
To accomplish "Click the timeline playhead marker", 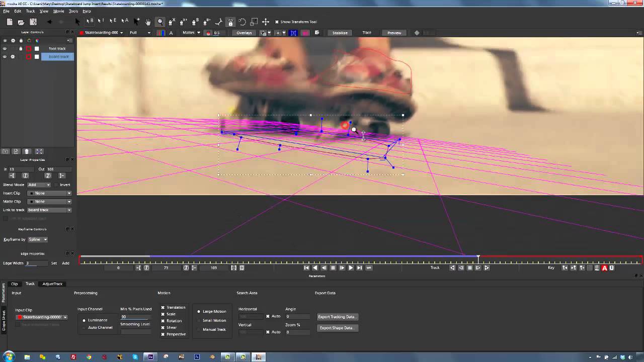I will pos(478,257).
